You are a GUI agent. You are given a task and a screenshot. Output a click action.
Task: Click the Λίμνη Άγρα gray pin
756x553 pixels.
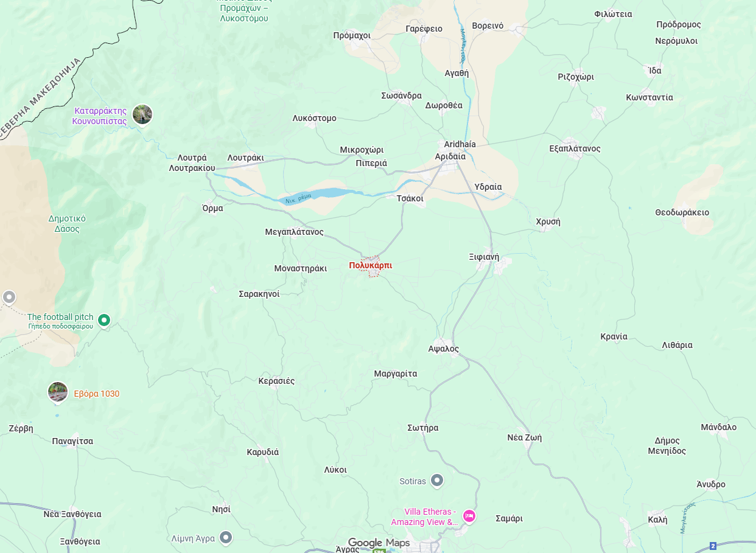click(226, 538)
